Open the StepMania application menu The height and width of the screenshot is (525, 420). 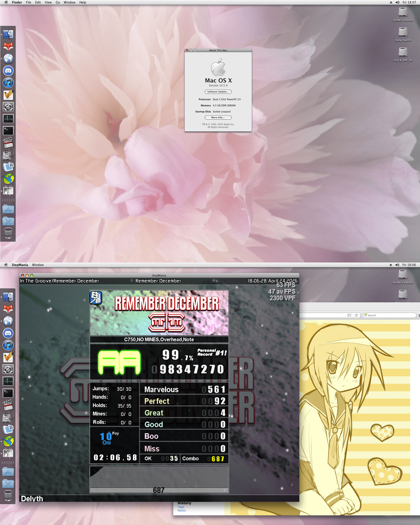click(x=20, y=265)
